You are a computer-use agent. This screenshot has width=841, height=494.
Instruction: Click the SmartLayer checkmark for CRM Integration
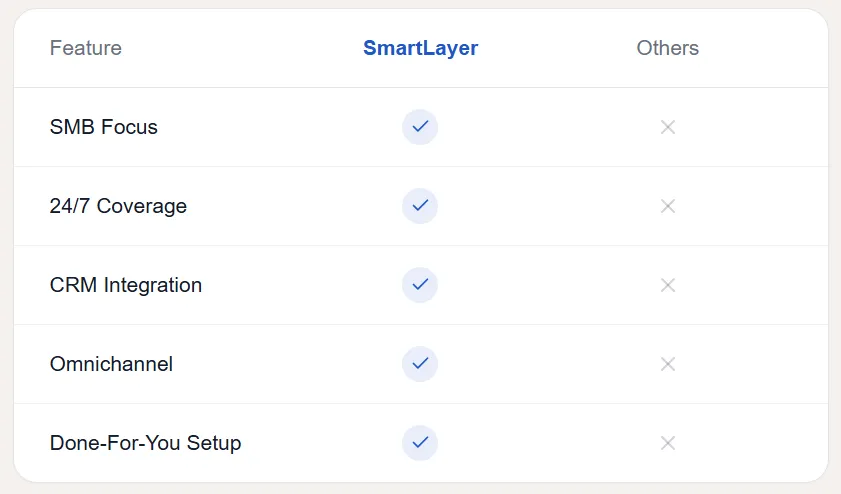point(420,285)
